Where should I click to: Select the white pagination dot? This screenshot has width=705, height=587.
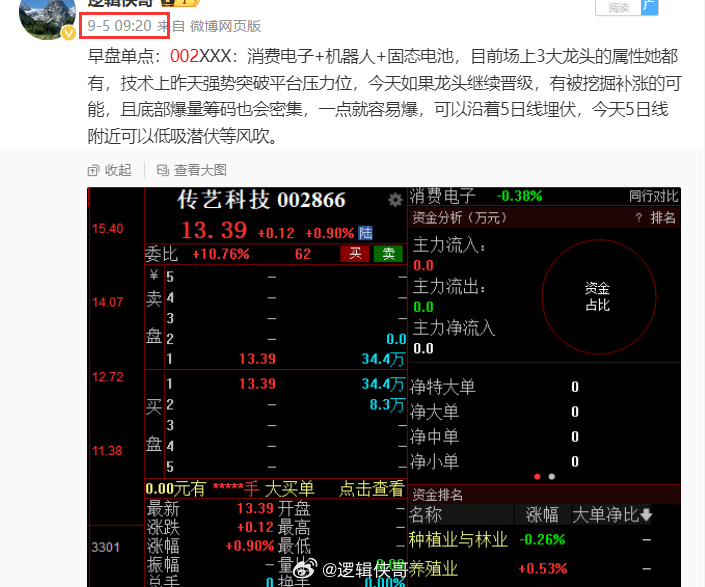(552, 477)
